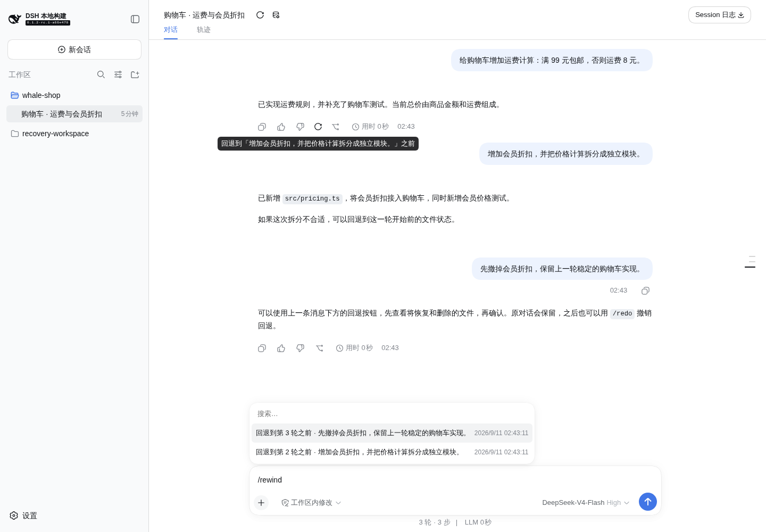Open workspace filter settings icon
The image size is (766, 532).
pos(118,74)
